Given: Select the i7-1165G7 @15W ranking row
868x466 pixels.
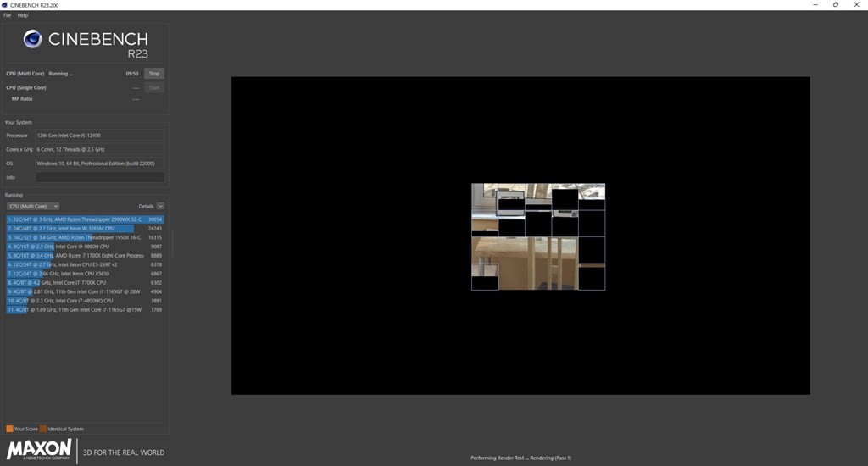Looking at the screenshot, I should tap(85, 310).
